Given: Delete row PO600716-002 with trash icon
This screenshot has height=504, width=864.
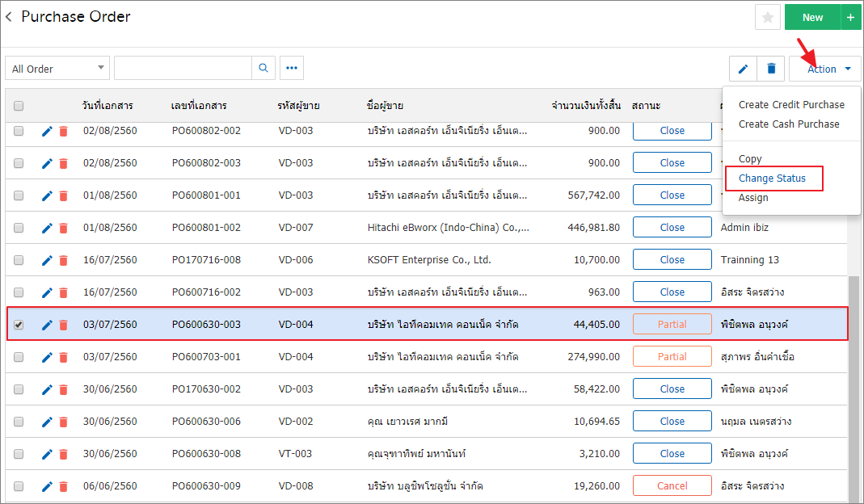Looking at the screenshot, I should [63, 292].
